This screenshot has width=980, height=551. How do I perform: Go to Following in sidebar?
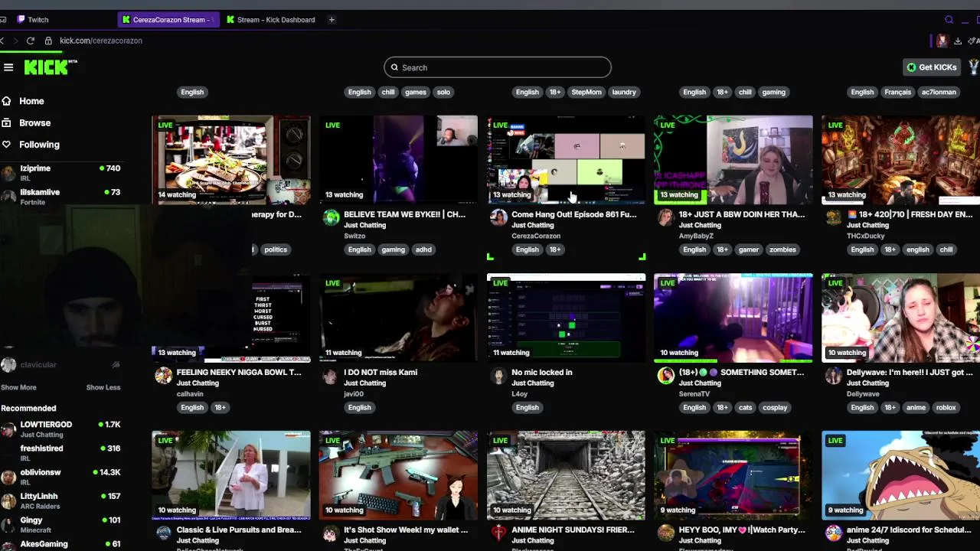tap(39, 144)
